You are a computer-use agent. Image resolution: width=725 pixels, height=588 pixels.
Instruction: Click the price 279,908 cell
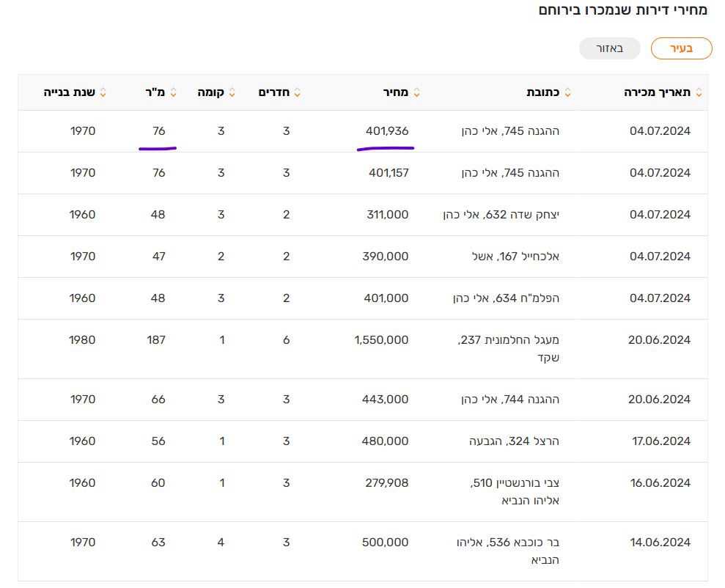[385, 483]
